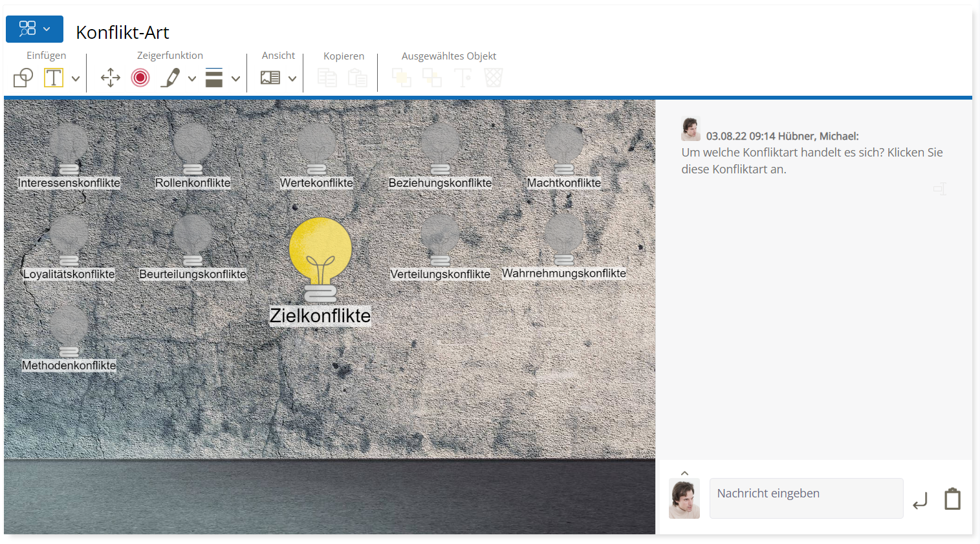Expand the Einfügen options dropdown arrow
The width and height of the screenshot is (980, 544).
76,79
